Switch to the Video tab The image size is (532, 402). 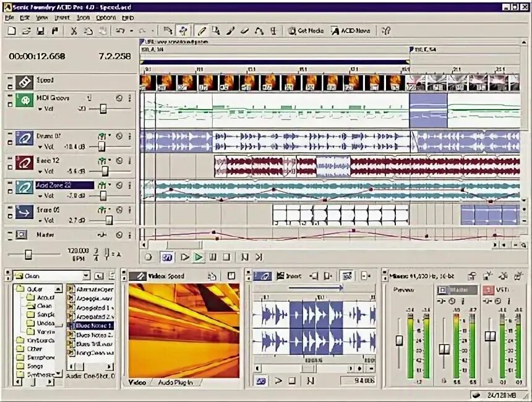137,382
